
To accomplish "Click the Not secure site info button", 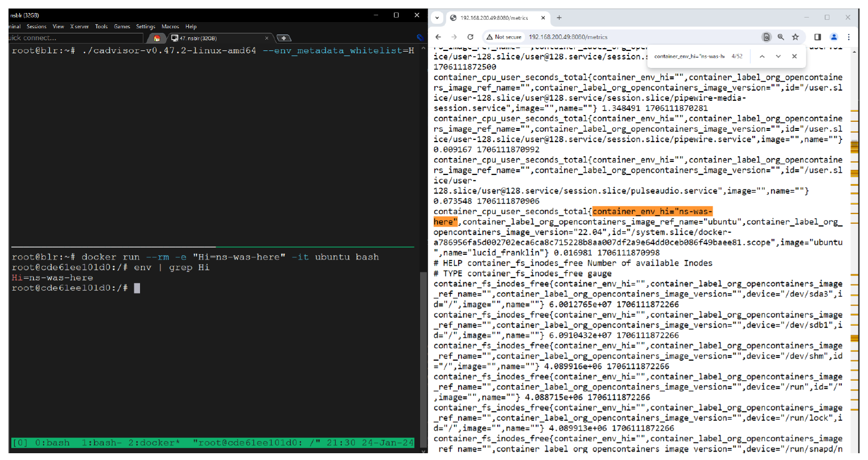I will click(x=504, y=37).
